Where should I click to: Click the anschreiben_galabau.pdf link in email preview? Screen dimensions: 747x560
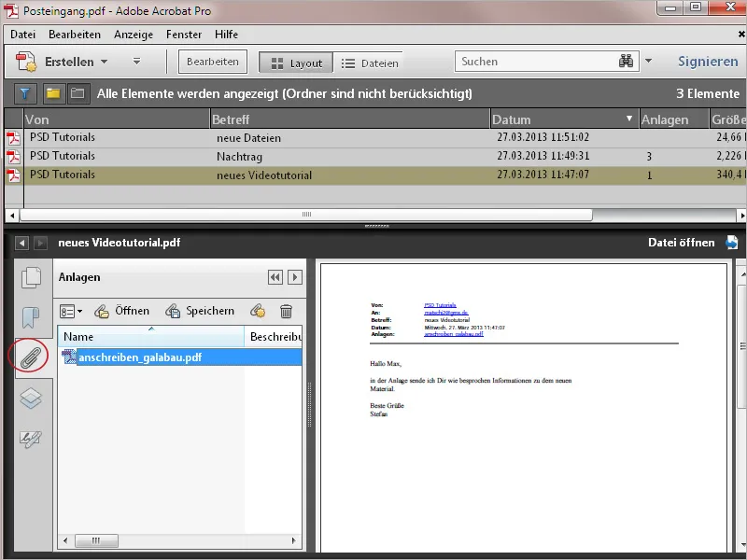[x=454, y=334]
